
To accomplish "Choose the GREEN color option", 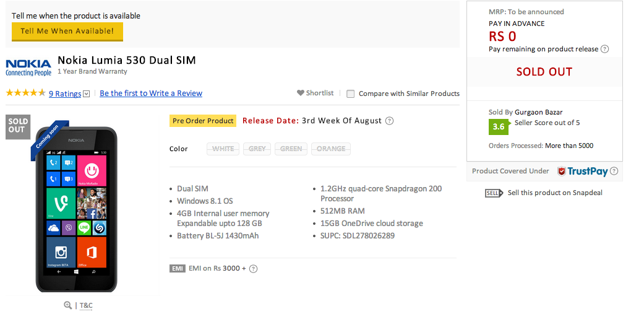I will 291,149.
